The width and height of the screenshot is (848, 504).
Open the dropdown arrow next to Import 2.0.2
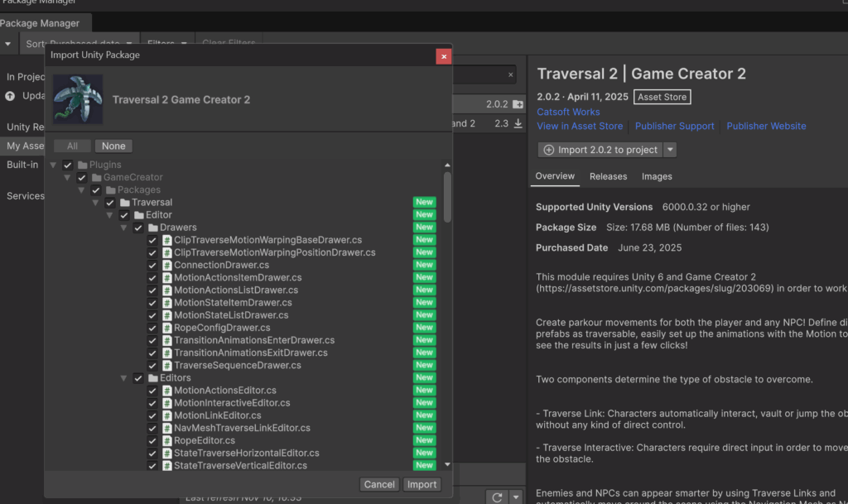(670, 150)
